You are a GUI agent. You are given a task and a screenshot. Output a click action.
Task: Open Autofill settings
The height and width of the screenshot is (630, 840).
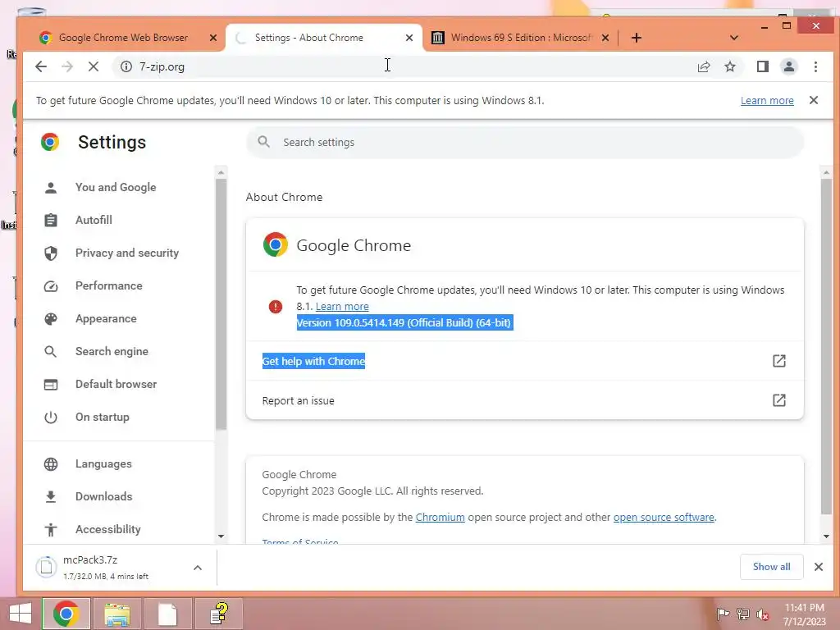pos(94,220)
